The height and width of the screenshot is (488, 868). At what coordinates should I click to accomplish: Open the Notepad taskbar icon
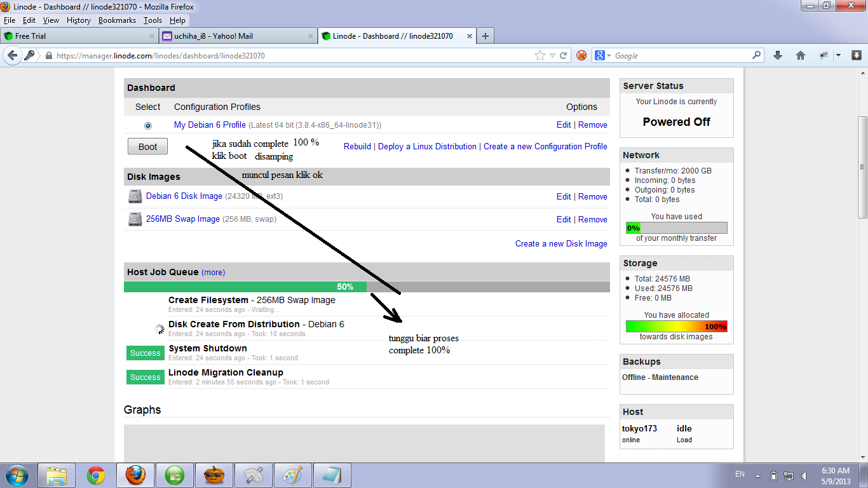point(332,475)
